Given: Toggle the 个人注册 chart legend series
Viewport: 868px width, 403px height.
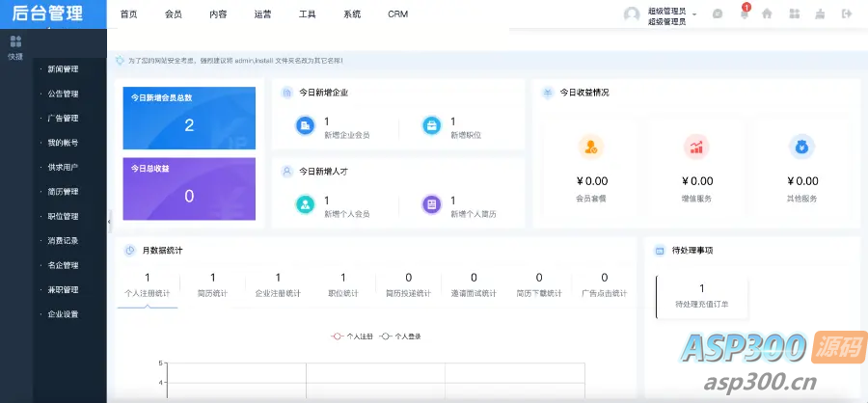Looking at the screenshot, I should point(351,336).
